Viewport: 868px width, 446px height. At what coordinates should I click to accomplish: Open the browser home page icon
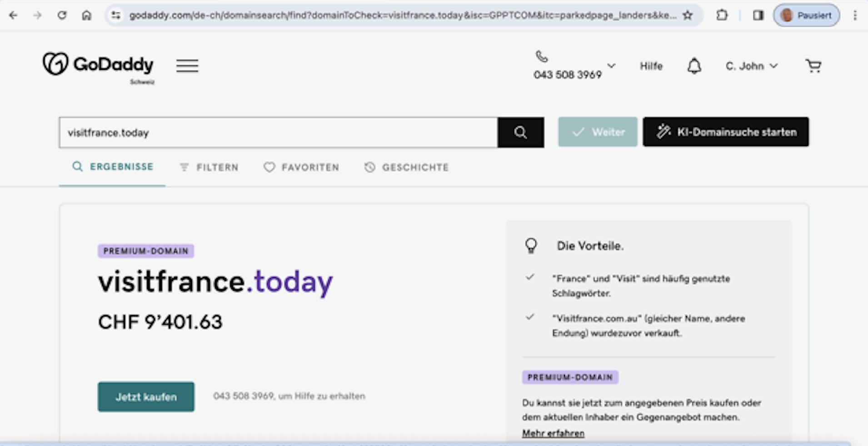click(x=86, y=15)
